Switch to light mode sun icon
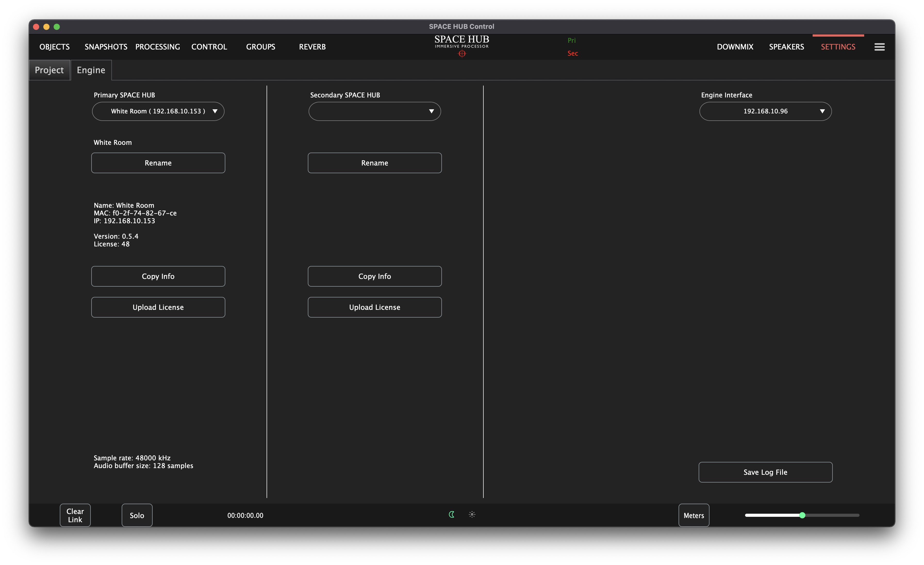 (472, 514)
